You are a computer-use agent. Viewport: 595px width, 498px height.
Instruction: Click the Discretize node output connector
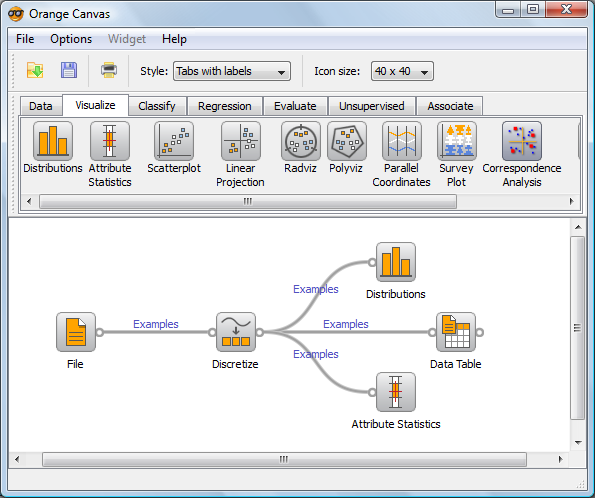[x=260, y=333]
